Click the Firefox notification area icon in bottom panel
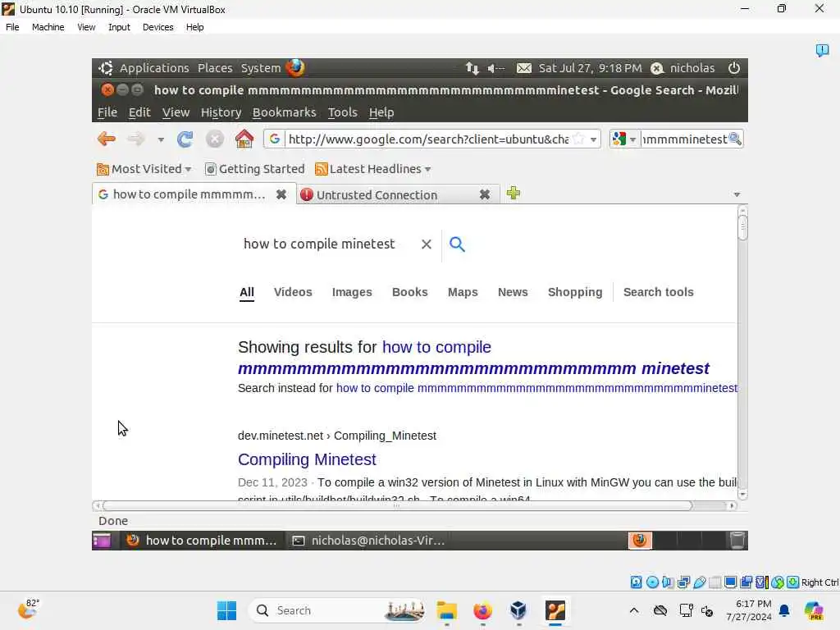The image size is (840, 630). (640, 541)
